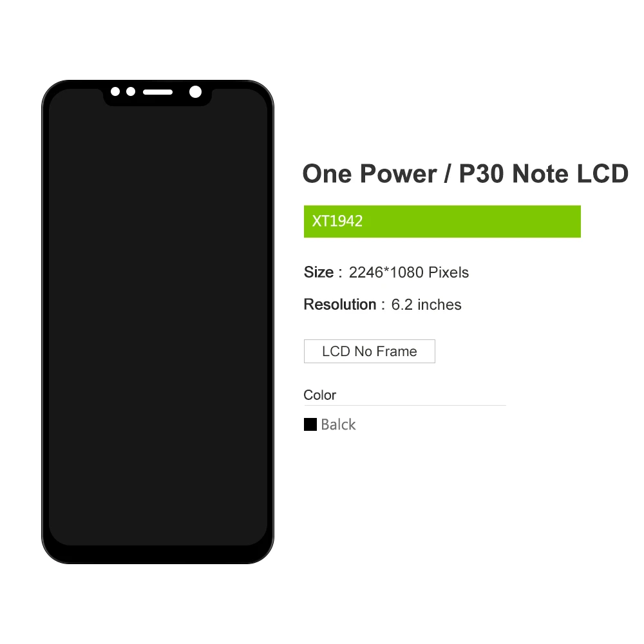Click the Size label text

click(x=319, y=272)
